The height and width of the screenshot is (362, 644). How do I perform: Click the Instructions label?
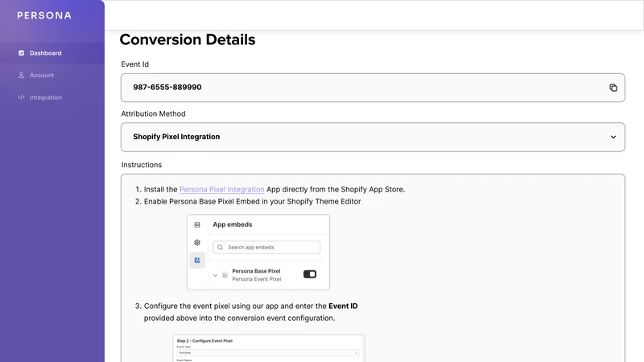coord(142,165)
